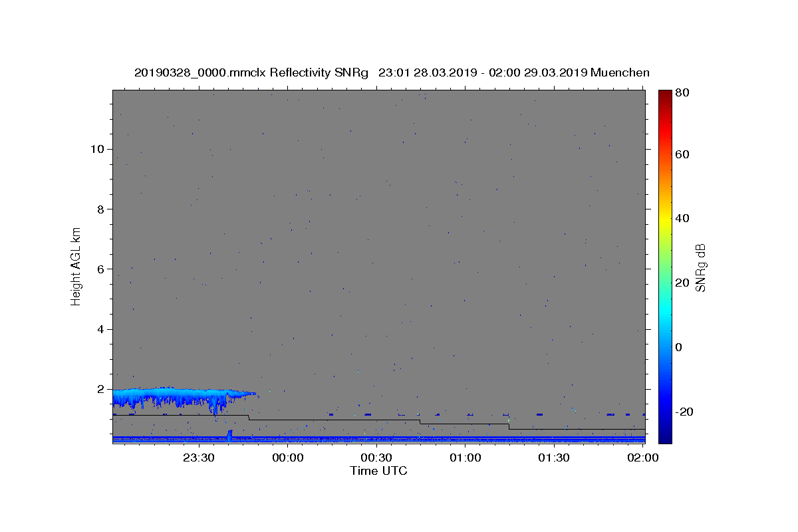
Task: Click the 00:00 time tick label
Action: point(288,458)
